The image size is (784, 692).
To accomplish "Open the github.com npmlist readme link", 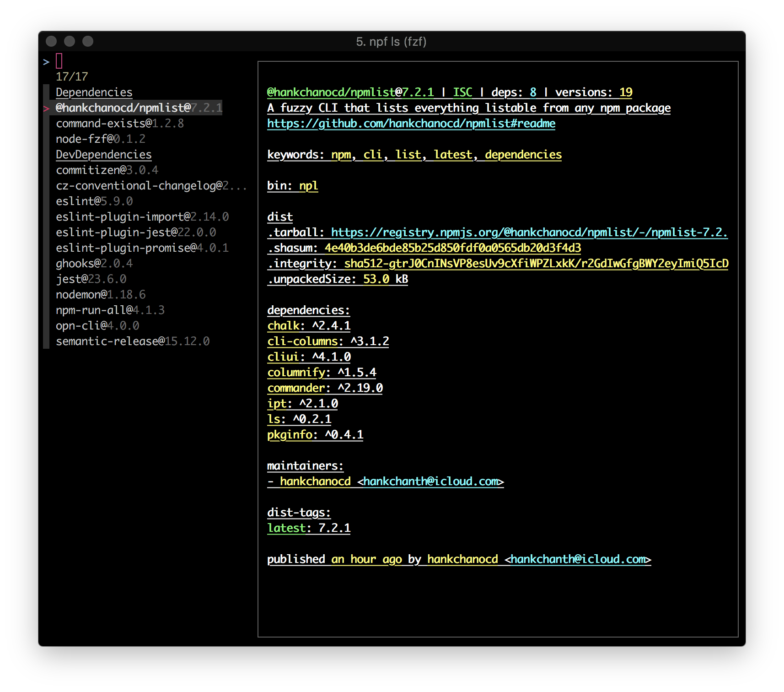I will (x=411, y=124).
